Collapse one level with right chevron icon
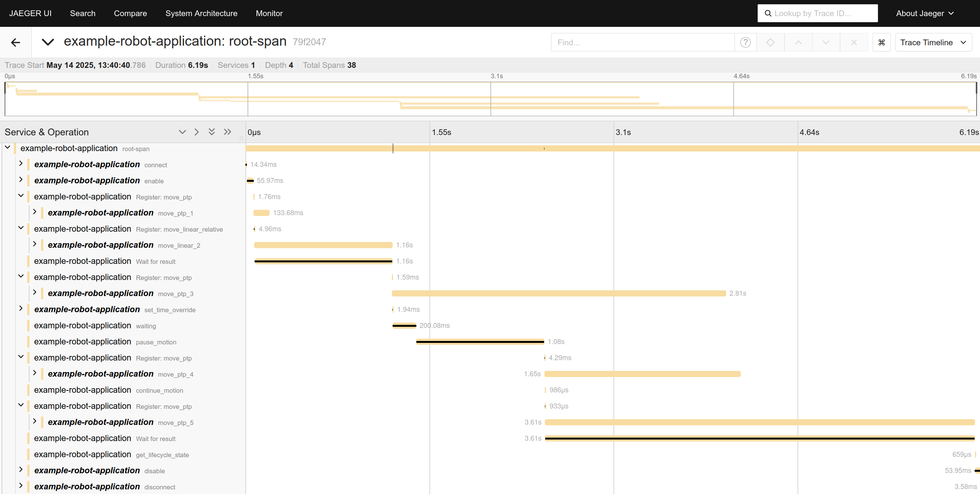The height and width of the screenshot is (494, 980). pyautogui.click(x=197, y=132)
